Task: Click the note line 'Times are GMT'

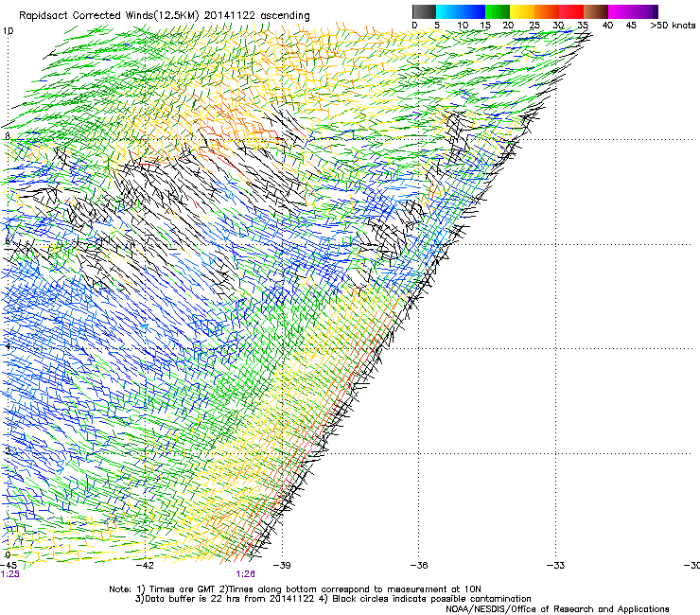Action: coord(183,589)
